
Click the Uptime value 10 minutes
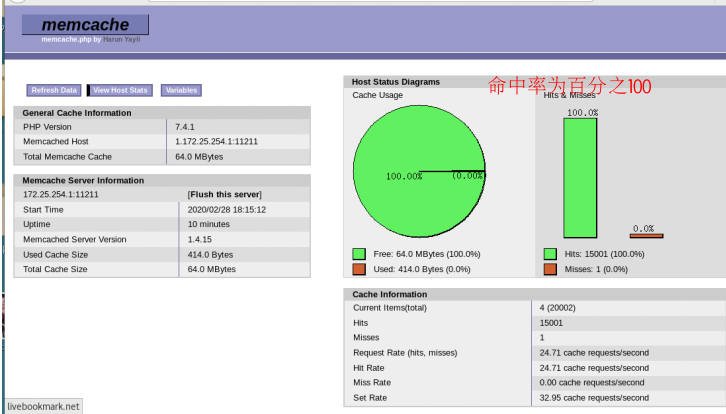pyautogui.click(x=209, y=224)
